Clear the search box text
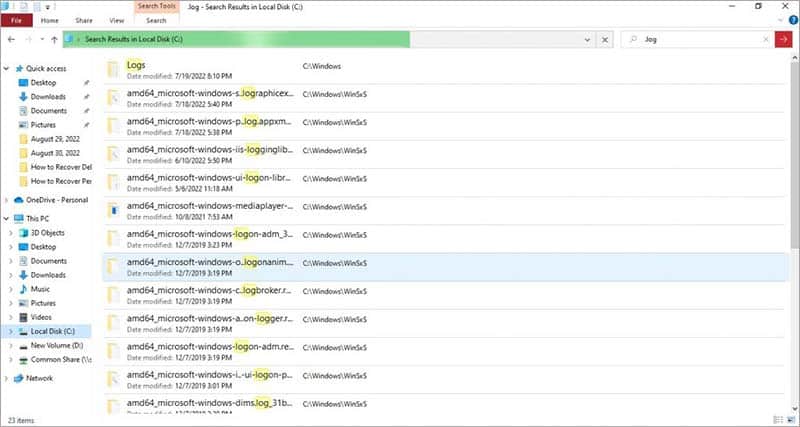800x427 pixels. click(x=766, y=39)
